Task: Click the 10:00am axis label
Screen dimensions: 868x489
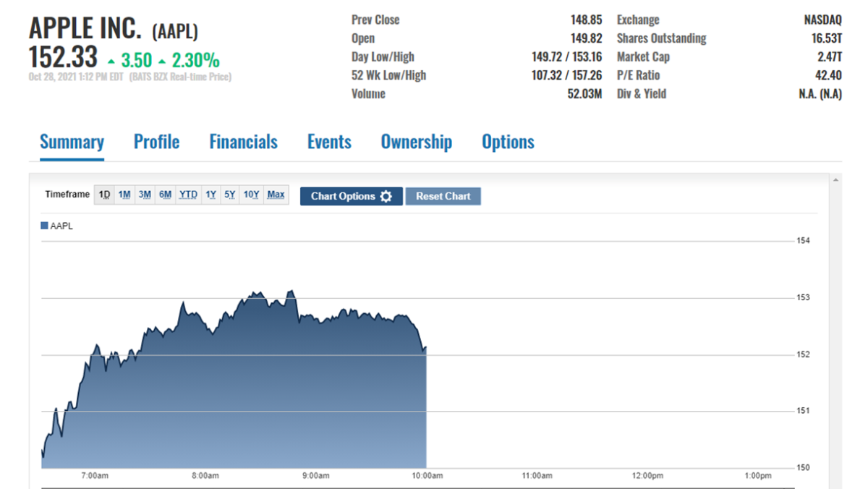Action: click(x=427, y=476)
